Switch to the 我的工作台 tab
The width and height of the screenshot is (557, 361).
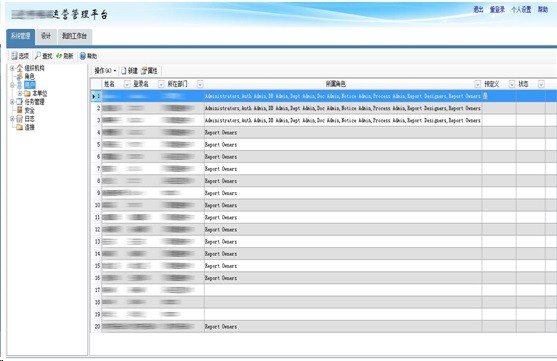point(75,36)
